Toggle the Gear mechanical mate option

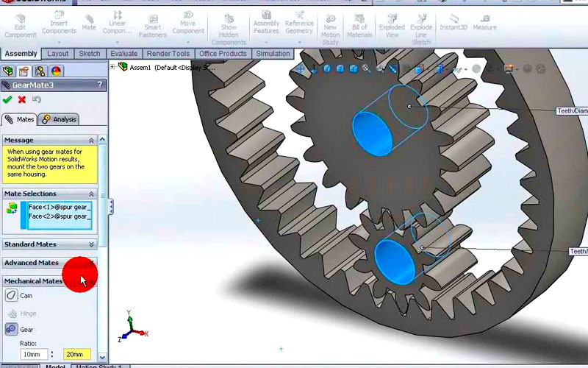12,329
